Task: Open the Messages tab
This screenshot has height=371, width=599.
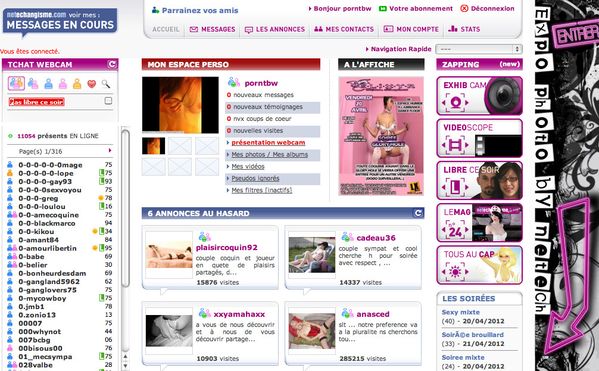Action: (218, 29)
